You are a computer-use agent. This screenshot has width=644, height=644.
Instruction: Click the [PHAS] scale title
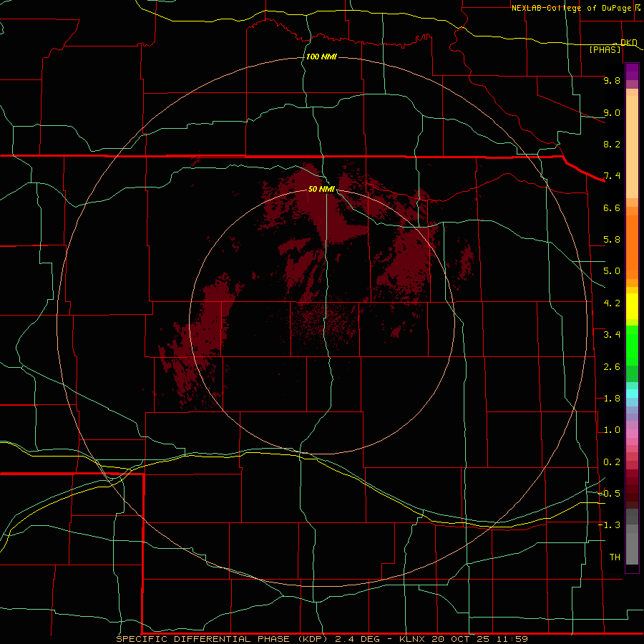605,50
